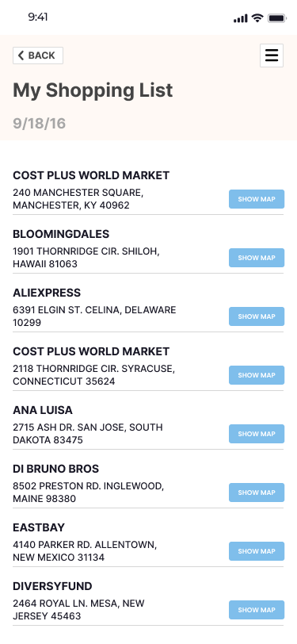Go back using the BACK button
The height and width of the screenshot is (644, 297).
coord(38,56)
